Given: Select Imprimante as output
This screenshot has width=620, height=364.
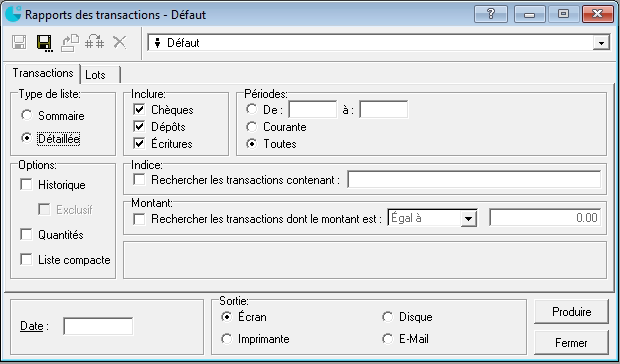Looking at the screenshot, I should 227,339.
